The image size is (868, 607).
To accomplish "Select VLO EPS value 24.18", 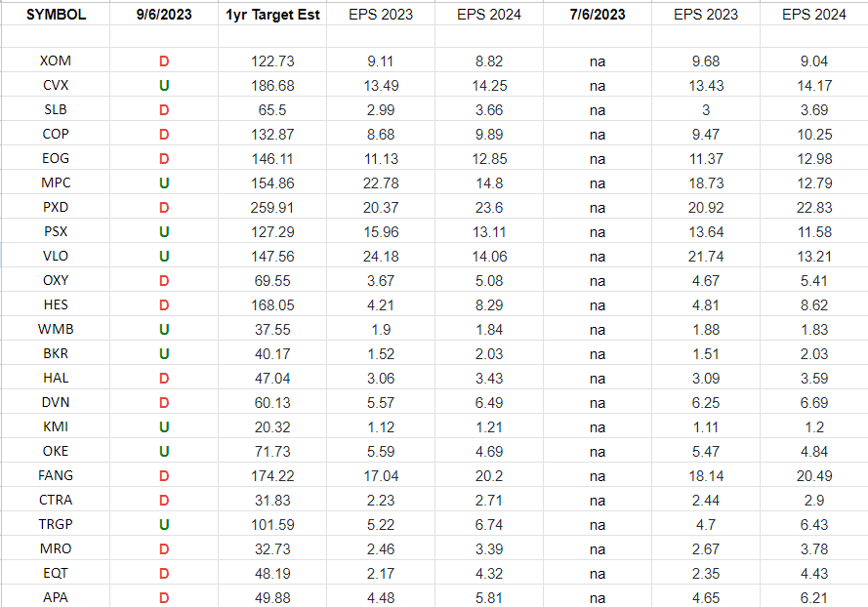I will coord(381,256).
